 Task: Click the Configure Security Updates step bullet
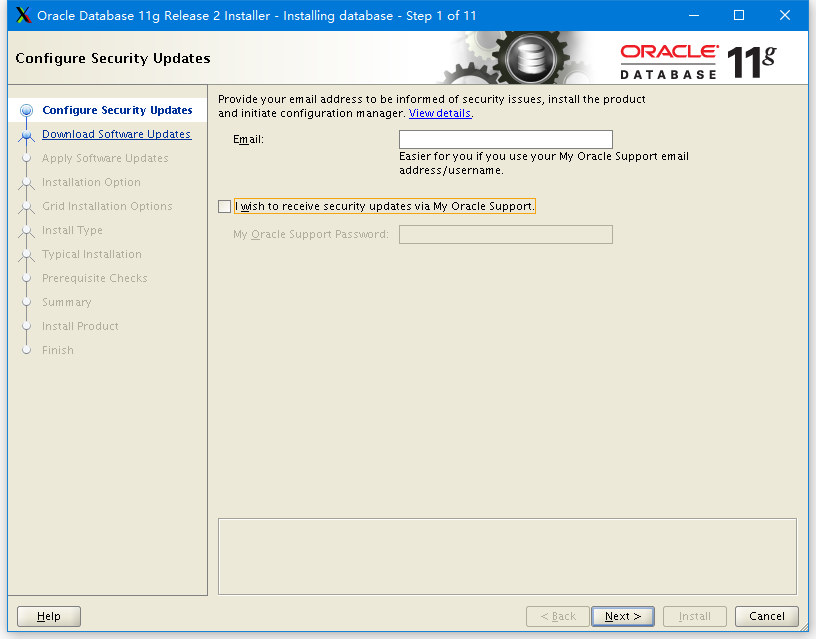click(x=26, y=110)
